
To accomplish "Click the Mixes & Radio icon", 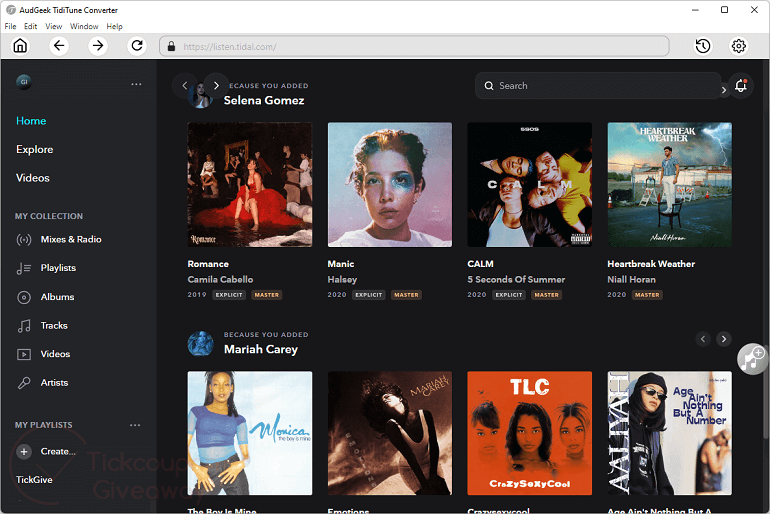I will (24, 240).
